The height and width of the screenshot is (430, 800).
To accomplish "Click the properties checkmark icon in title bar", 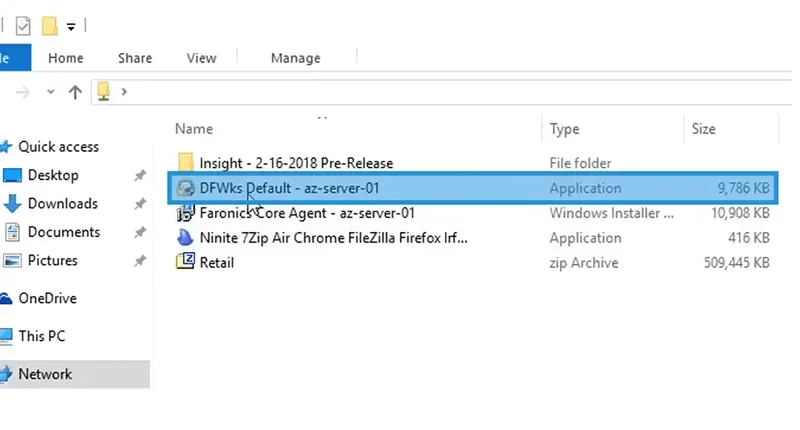I will coord(23,26).
